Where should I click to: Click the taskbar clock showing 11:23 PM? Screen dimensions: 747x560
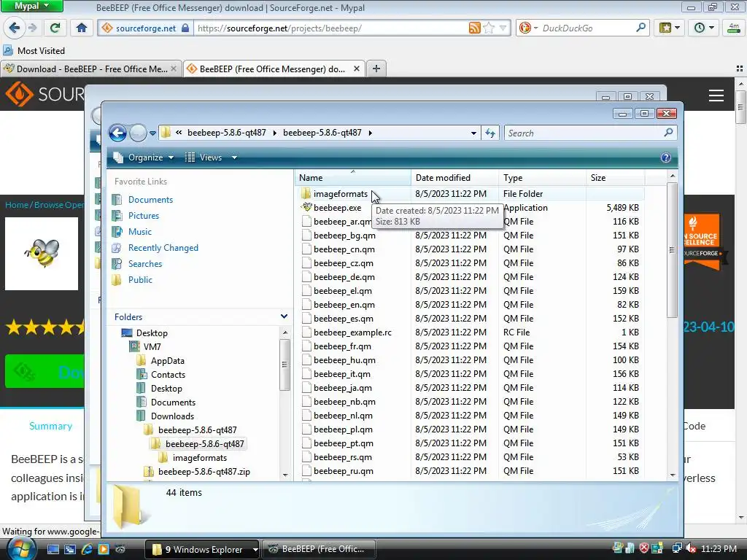[x=719, y=548]
